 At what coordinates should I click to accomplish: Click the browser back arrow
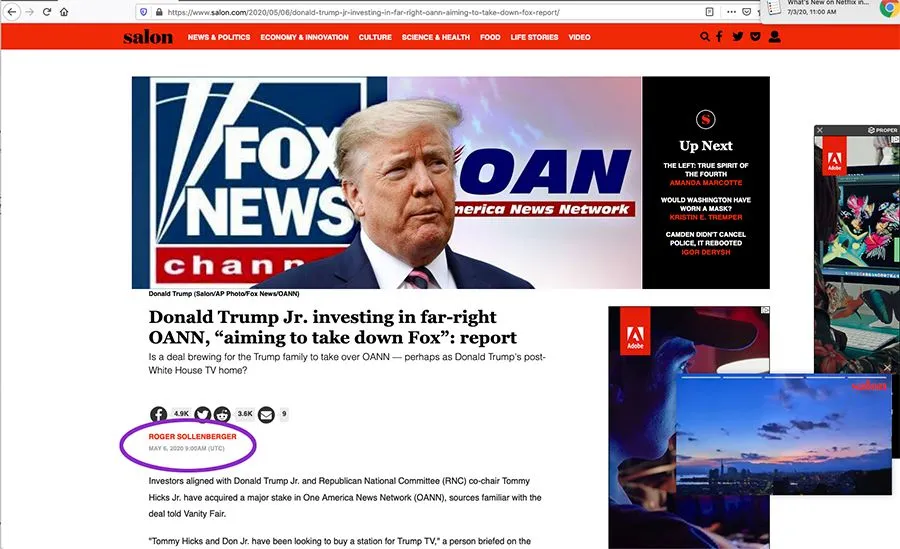coord(11,12)
